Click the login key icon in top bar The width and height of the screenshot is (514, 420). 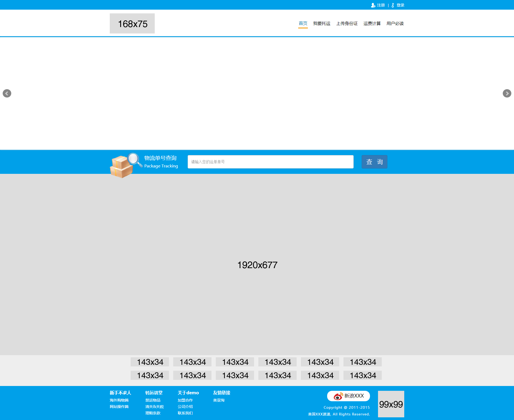(393, 5)
